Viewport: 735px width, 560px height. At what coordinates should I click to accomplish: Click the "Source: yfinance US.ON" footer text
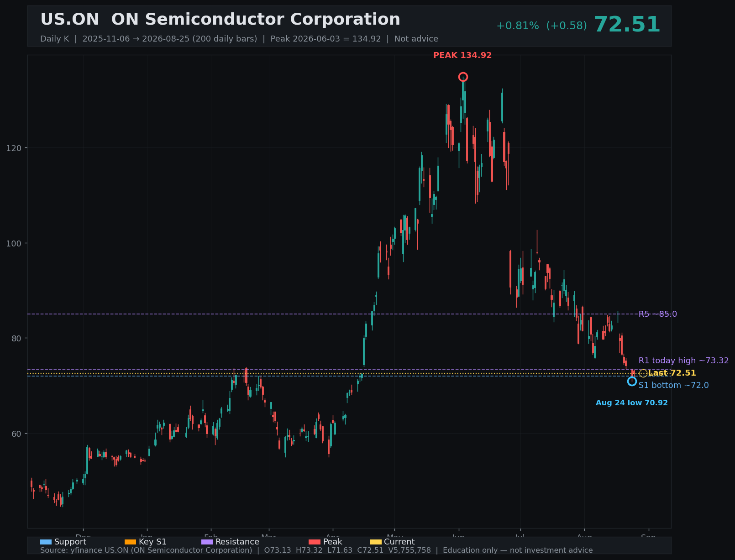pos(146,550)
